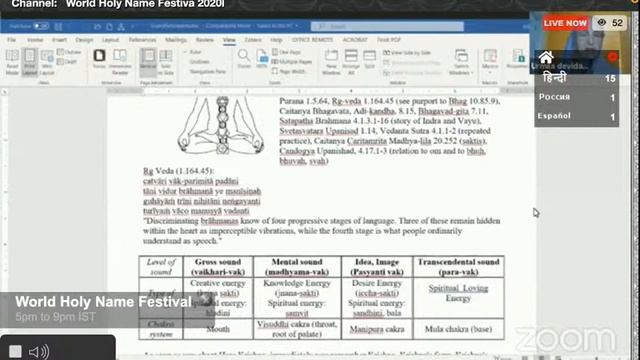640x360 pixels.
Task: Click 'Idea, Image (Pasyanti vak)' header cell
Action: click(x=377, y=267)
